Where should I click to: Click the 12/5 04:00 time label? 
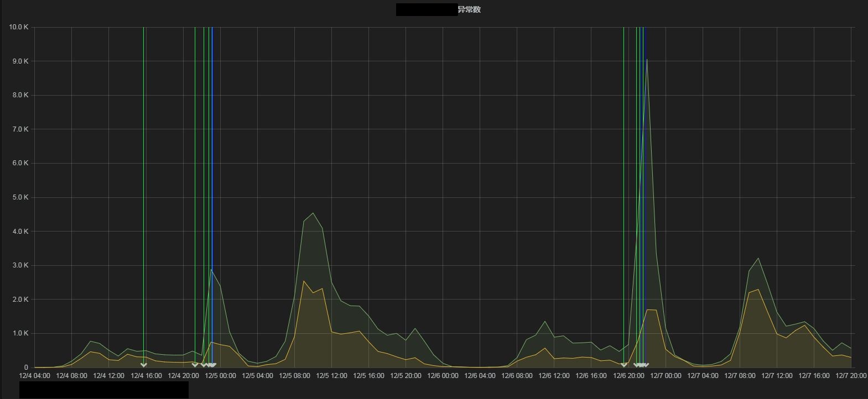[257, 376]
